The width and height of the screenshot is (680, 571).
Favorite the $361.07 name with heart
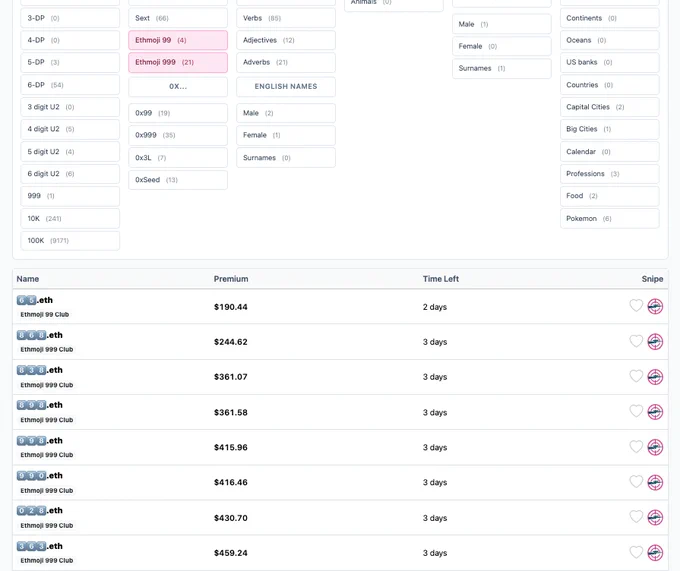(x=636, y=376)
